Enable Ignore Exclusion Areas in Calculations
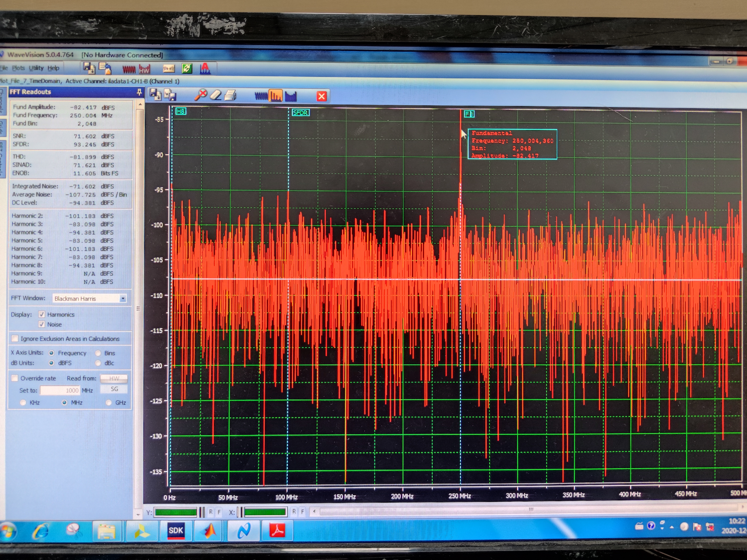 (15, 339)
